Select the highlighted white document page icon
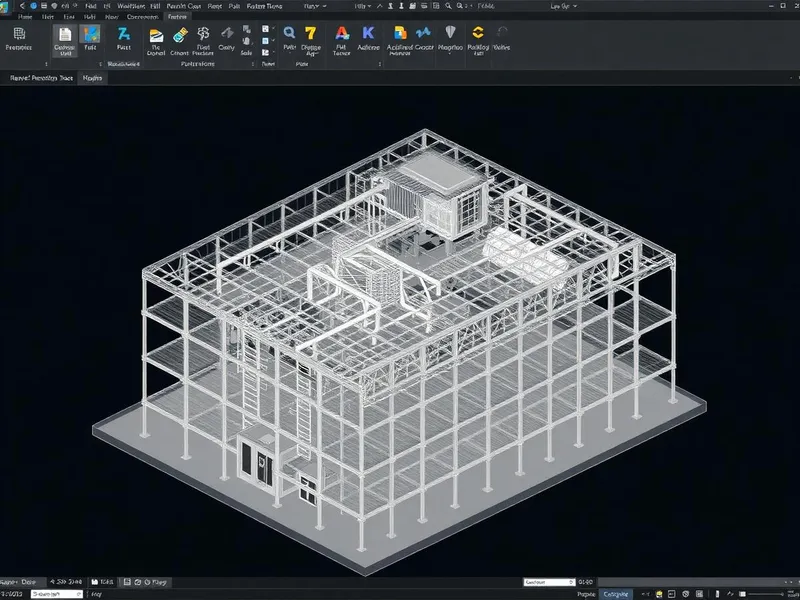The height and width of the screenshot is (600, 800). [x=65, y=34]
